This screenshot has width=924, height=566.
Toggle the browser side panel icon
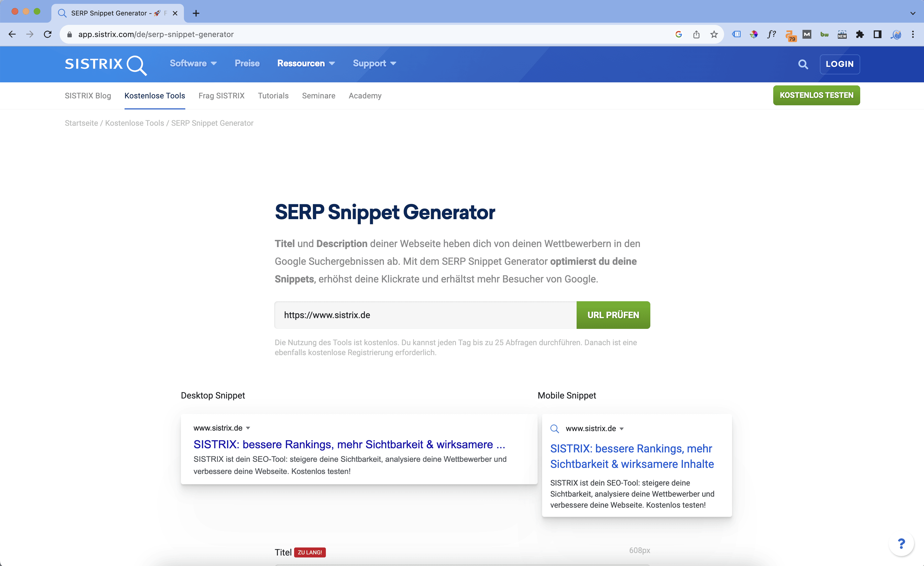pos(878,35)
